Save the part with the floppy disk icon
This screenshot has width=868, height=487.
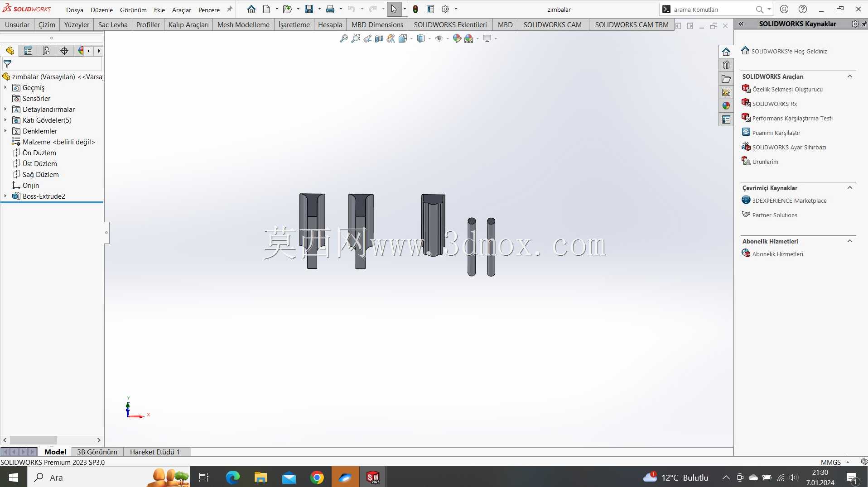coord(309,9)
